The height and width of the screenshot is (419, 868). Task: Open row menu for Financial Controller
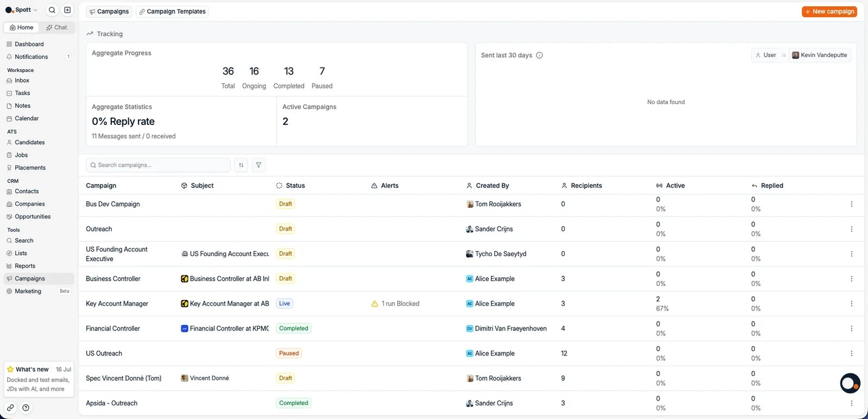pyautogui.click(x=851, y=329)
